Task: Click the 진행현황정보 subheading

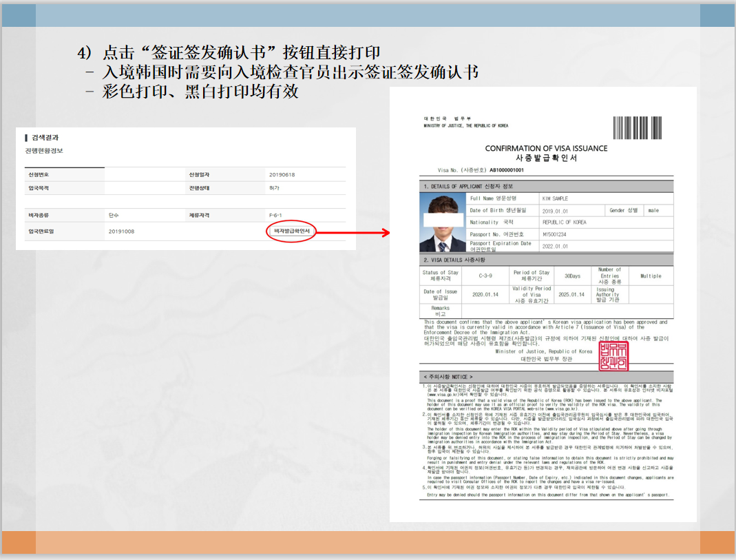Action: coord(43,151)
